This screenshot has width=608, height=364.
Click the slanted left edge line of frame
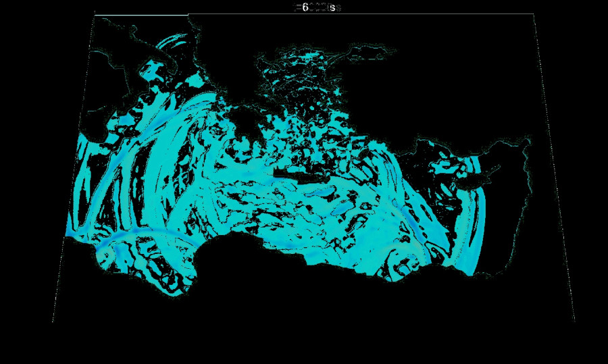[x=74, y=169]
